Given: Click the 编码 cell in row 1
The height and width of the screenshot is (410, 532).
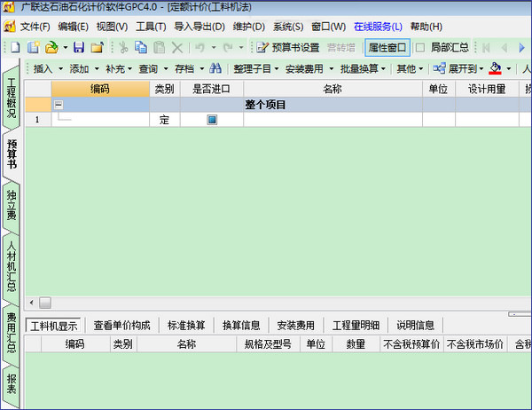Looking at the screenshot, I should pyautogui.click(x=100, y=120).
